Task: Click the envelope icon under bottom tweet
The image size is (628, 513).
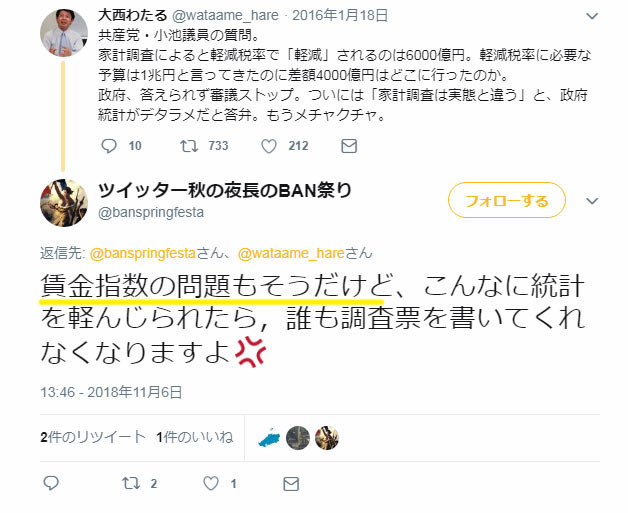Action: (x=291, y=484)
